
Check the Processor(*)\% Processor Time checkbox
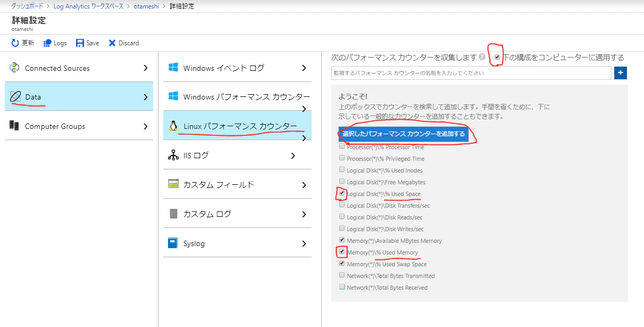click(x=341, y=147)
